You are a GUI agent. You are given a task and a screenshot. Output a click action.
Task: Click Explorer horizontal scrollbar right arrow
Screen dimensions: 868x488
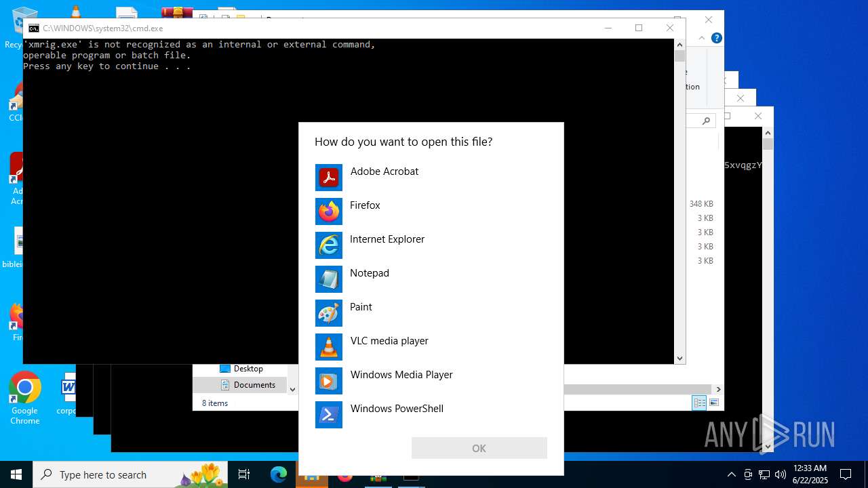pyautogui.click(x=718, y=389)
